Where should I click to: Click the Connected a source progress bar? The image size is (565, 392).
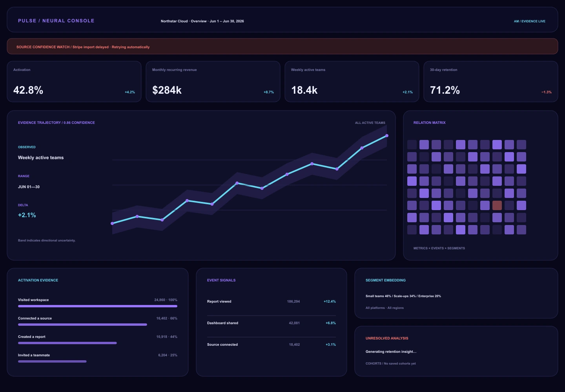(x=82, y=325)
